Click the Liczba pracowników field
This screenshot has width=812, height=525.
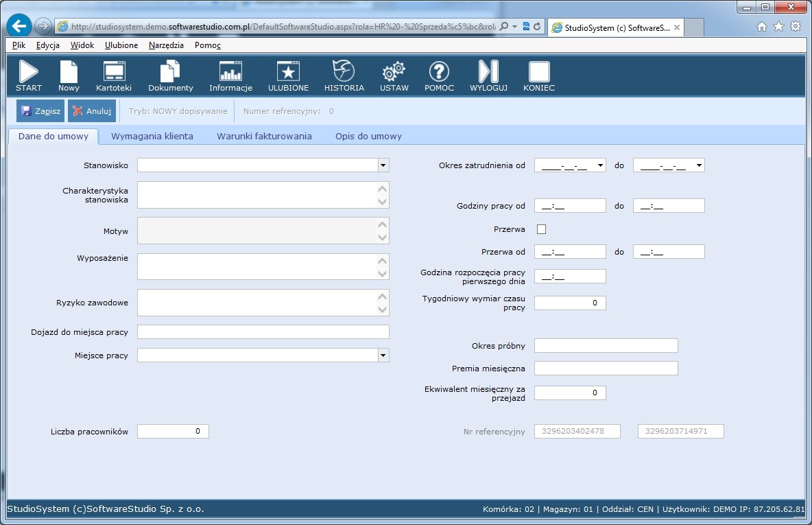[x=173, y=431]
